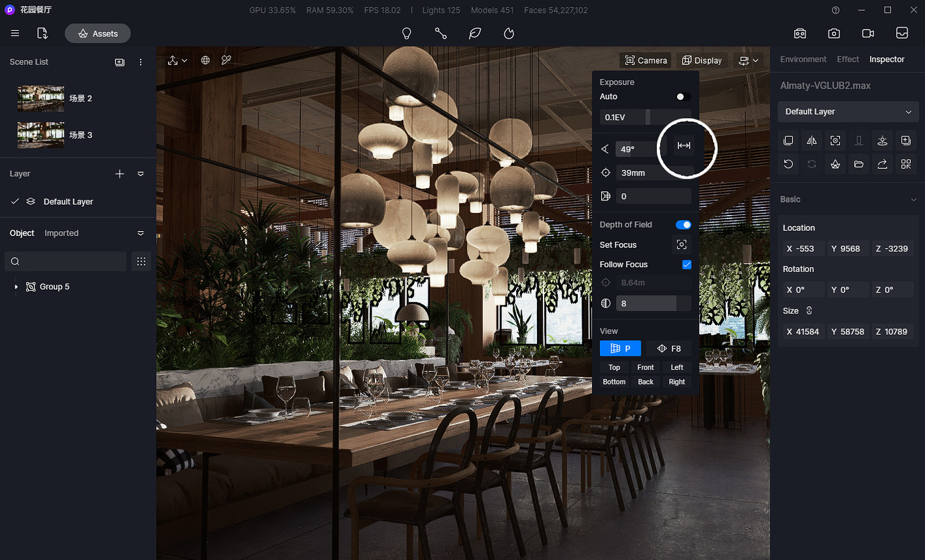Click the camera snapshot icon top right

tap(833, 33)
